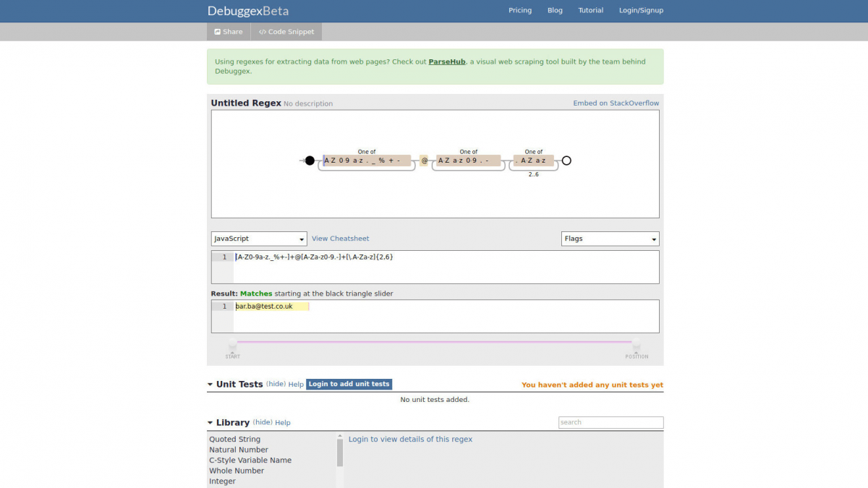Viewport: 868px width, 488px height.
Task: Open the Tutorial page
Action: [x=590, y=11]
